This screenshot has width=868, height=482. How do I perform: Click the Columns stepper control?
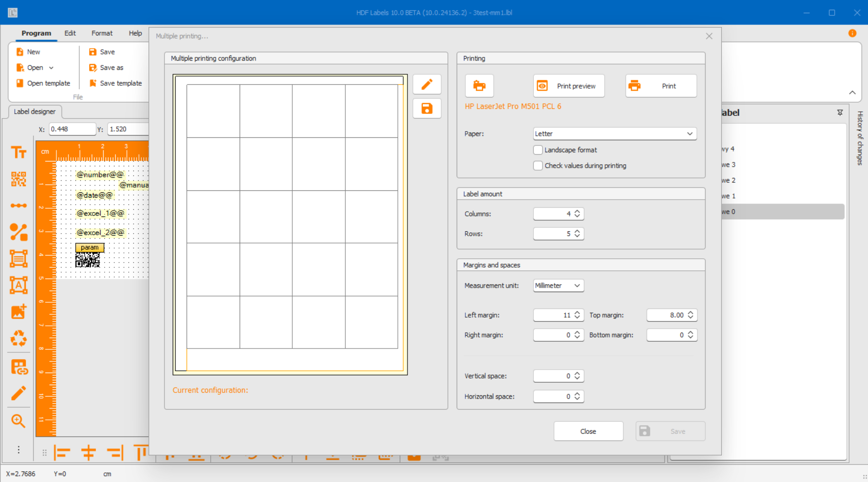tap(577, 214)
